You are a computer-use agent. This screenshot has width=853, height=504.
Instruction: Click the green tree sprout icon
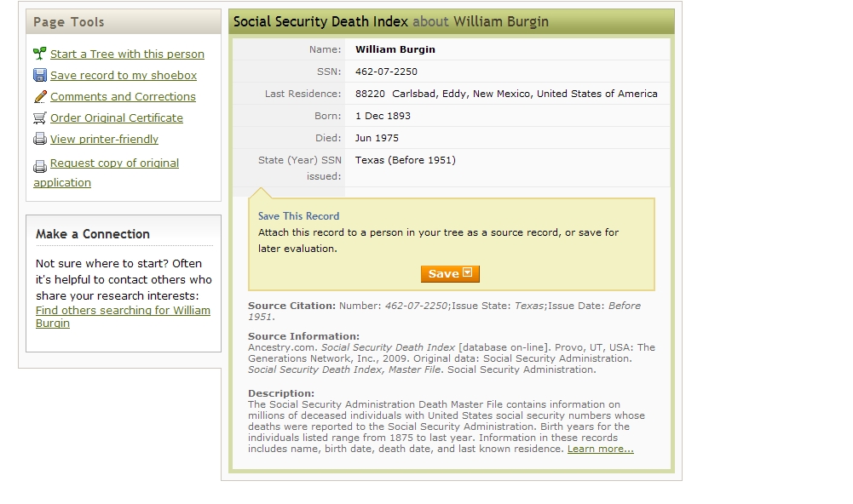tap(40, 54)
